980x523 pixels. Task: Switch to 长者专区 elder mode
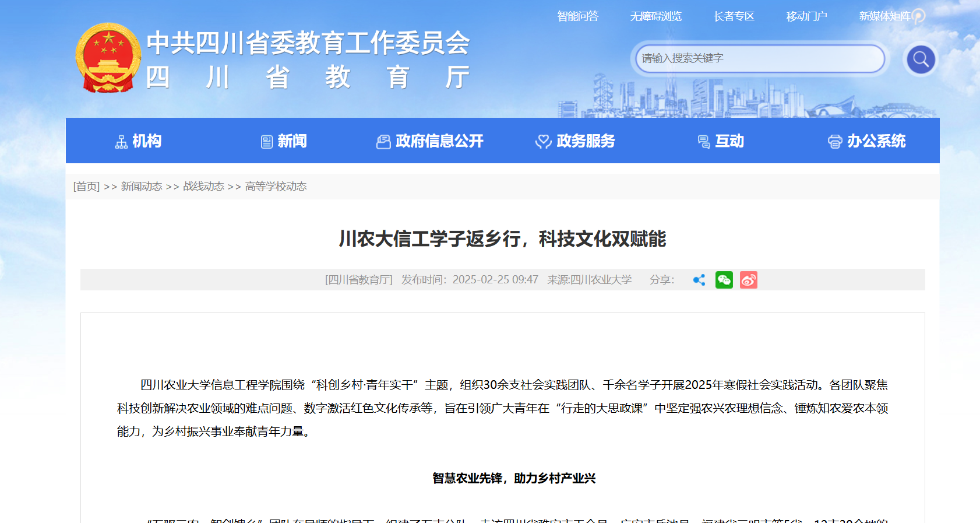tap(734, 16)
